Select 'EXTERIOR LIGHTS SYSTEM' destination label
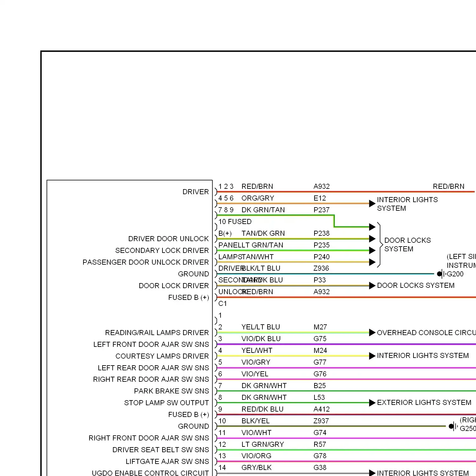The height and width of the screenshot is (476, 476). point(424,402)
